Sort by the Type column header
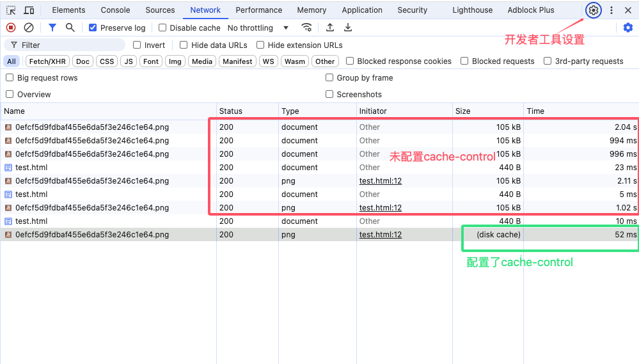The height and width of the screenshot is (364, 639). pyautogui.click(x=317, y=111)
